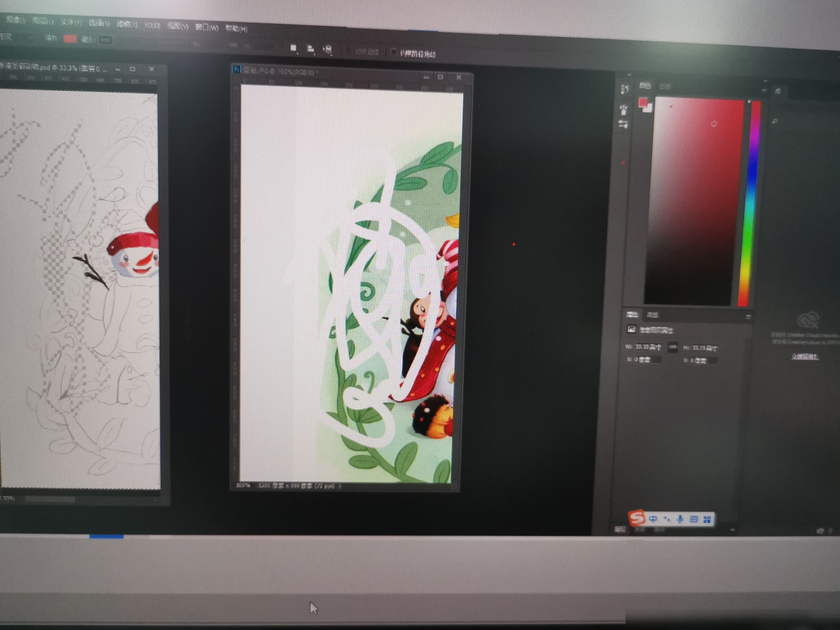This screenshot has width=840, height=630.
Task: Open the Color panel flyout menu
Action: click(x=764, y=90)
